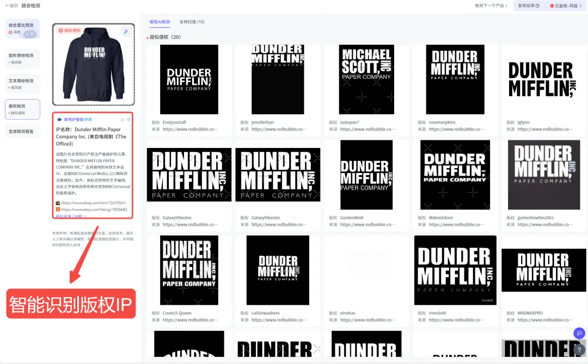Image resolution: width=588 pixels, height=364 pixels.
Task: Click the magic wand icon on hoodie image
Action: 126,32
